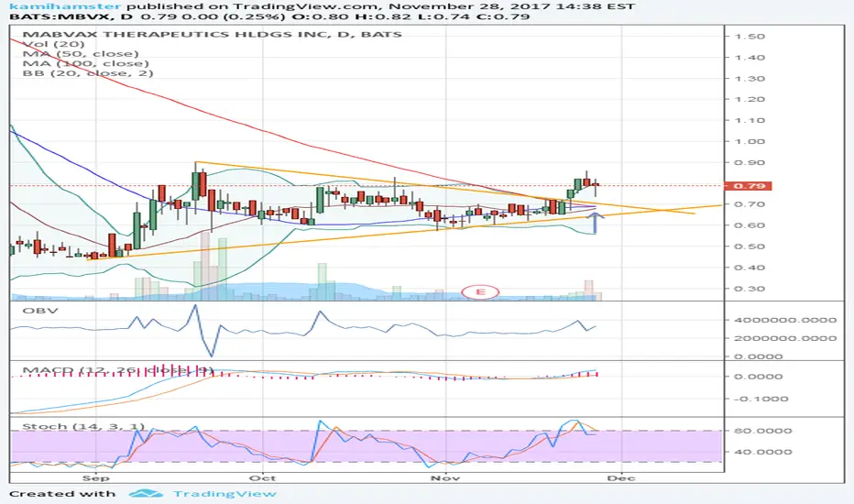Viewport: 854px width, 504px height.
Task: Click the 4000000.0000 OBV axis label
Action: (x=785, y=321)
